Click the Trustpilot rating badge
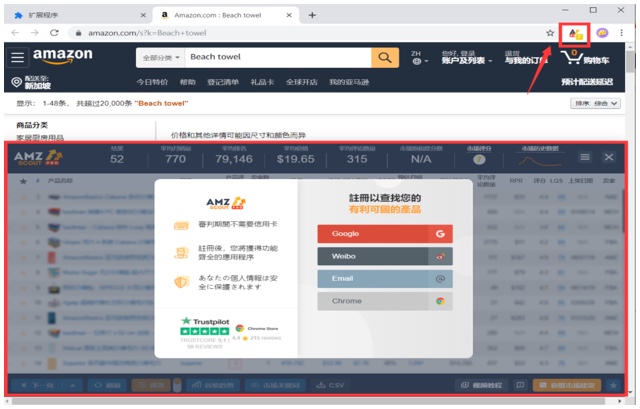Viewport: 640px width, 409px height. click(205, 332)
